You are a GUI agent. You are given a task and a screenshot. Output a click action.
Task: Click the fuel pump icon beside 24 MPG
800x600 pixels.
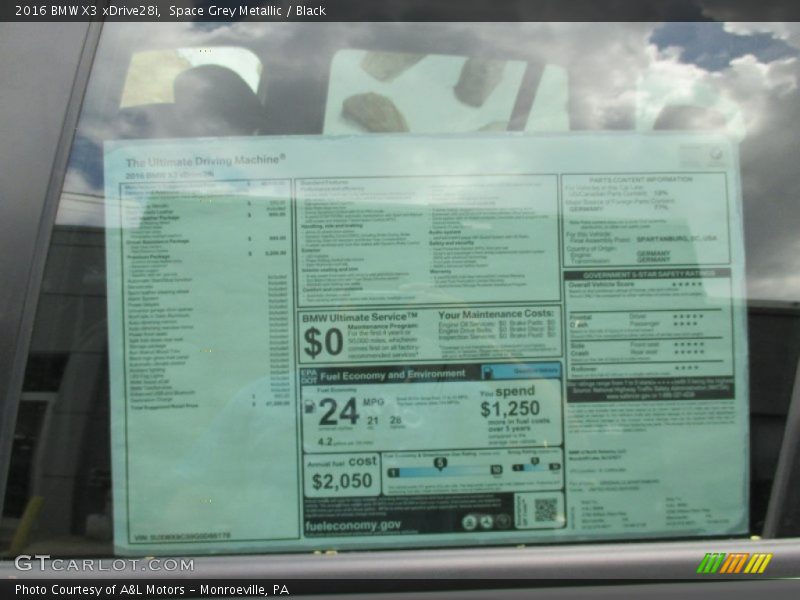pos(311,410)
